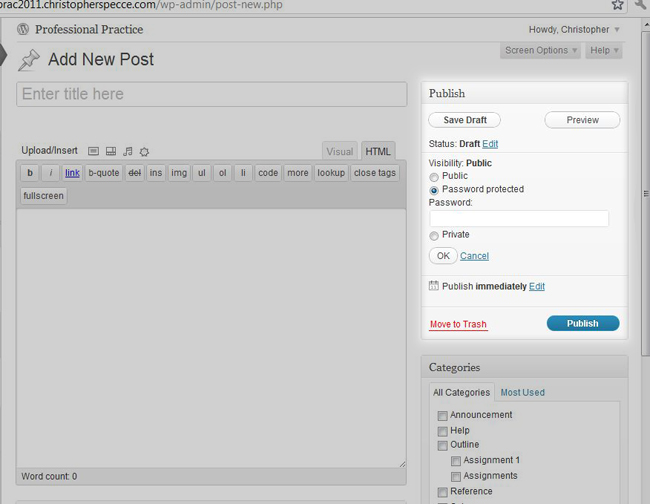Check the Reference category
This screenshot has width=650, height=504.
coord(442,492)
